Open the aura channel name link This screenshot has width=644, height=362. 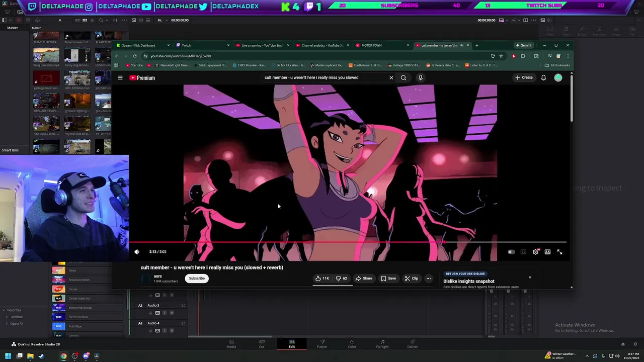click(157, 276)
